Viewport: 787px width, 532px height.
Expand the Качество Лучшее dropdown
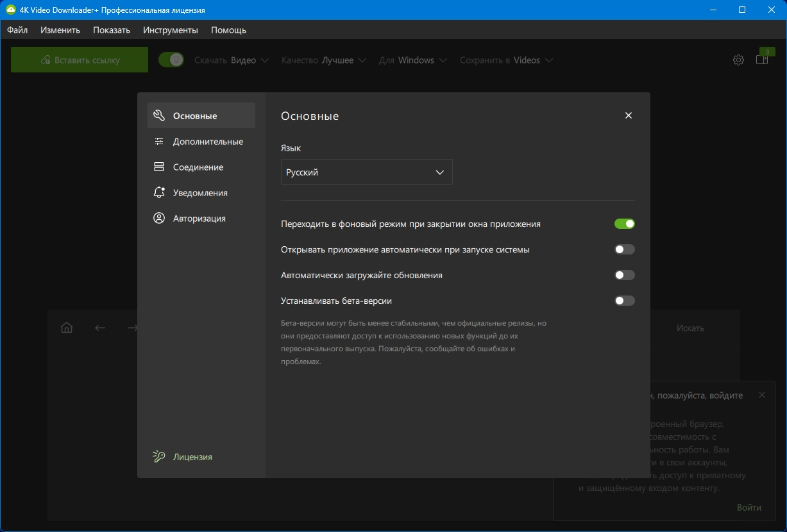tap(324, 60)
